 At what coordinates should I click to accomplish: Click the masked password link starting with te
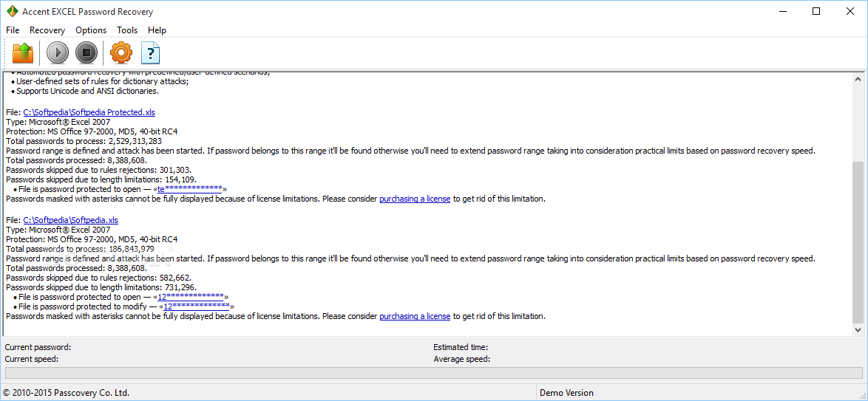click(x=190, y=189)
